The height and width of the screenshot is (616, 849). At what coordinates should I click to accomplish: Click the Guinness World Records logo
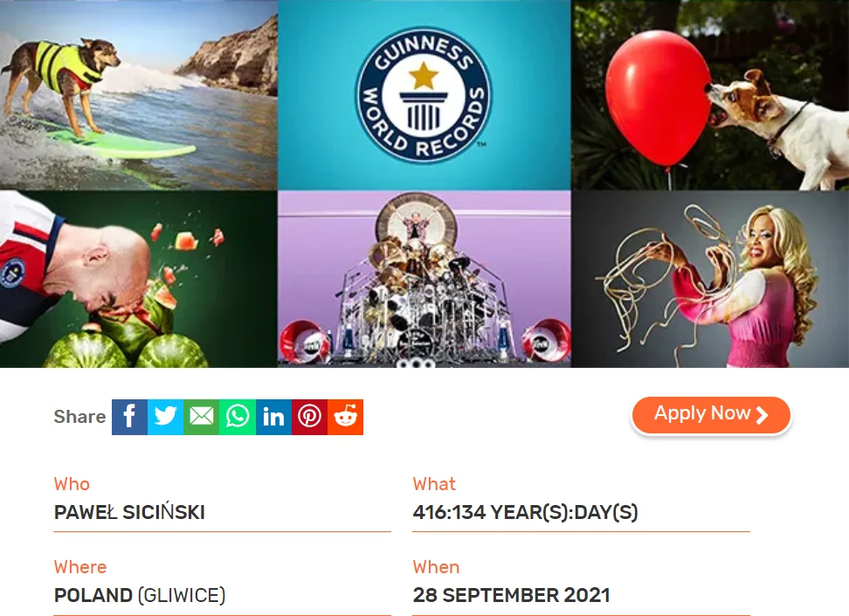[424, 95]
